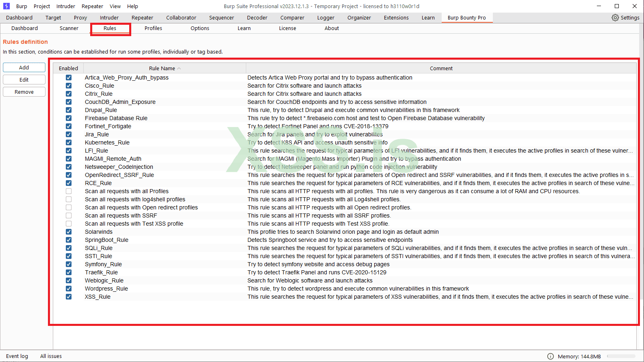Select the OpenRedirect_SSRF_Rule row
Viewport: 644px width, 362px height.
click(x=345, y=175)
